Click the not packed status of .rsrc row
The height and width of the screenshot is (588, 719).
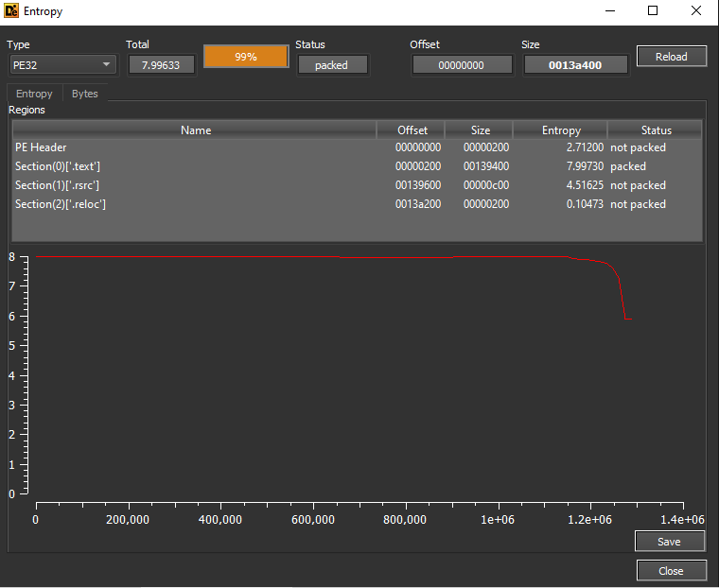tap(638, 185)
